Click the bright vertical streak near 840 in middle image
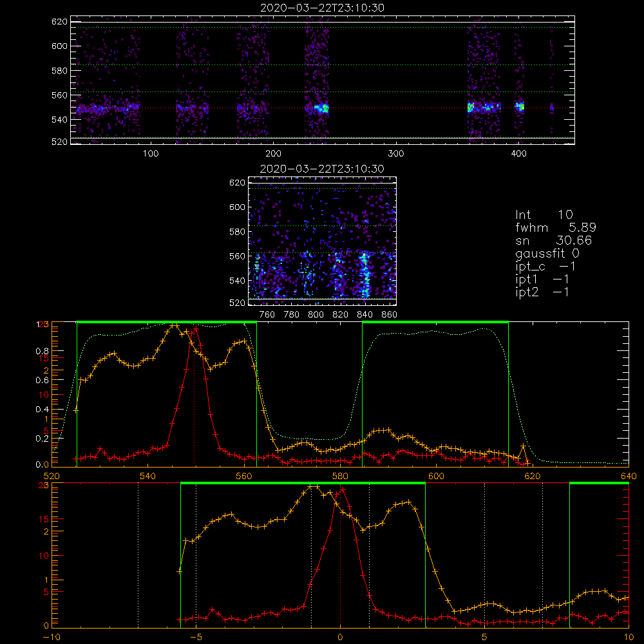 pyautogui.click(x=365, y=275)
